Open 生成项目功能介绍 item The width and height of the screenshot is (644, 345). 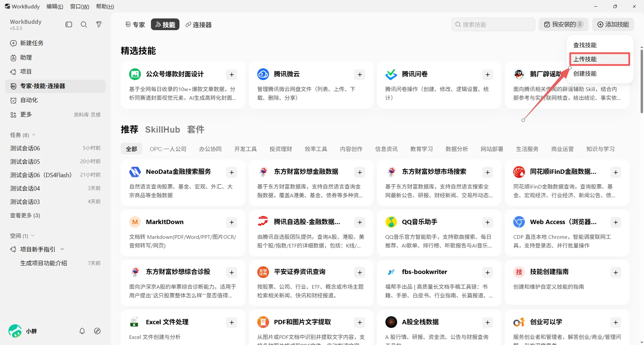click(x=55, y=263)
